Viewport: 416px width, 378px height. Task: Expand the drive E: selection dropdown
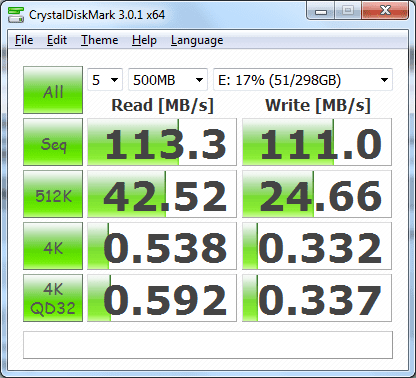pos(303,80)
